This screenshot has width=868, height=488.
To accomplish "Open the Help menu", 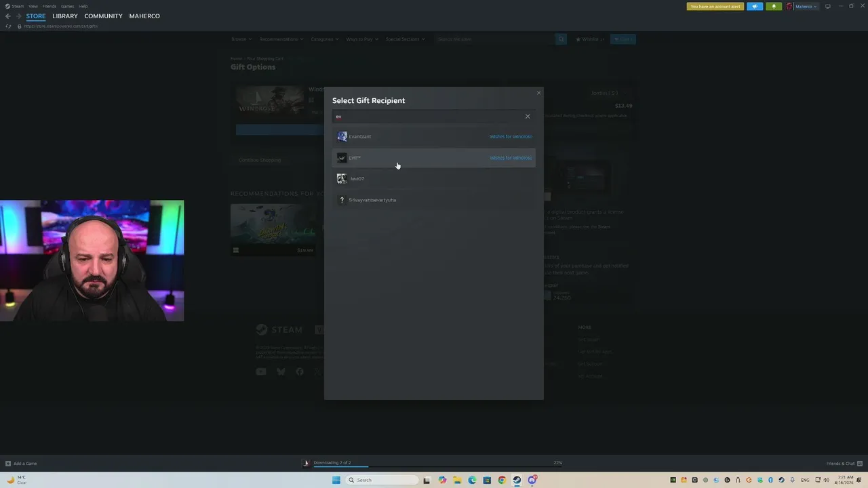I will coord(83,6).
